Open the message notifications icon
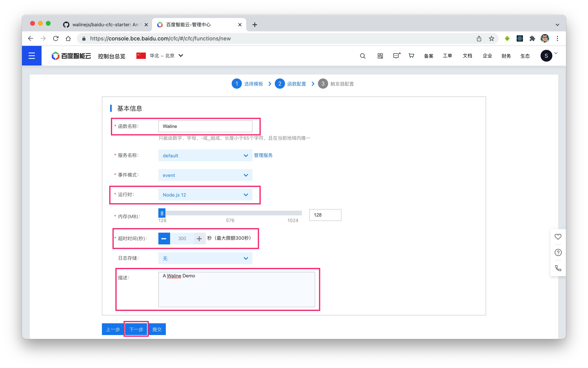 click(x=396, y=56)
